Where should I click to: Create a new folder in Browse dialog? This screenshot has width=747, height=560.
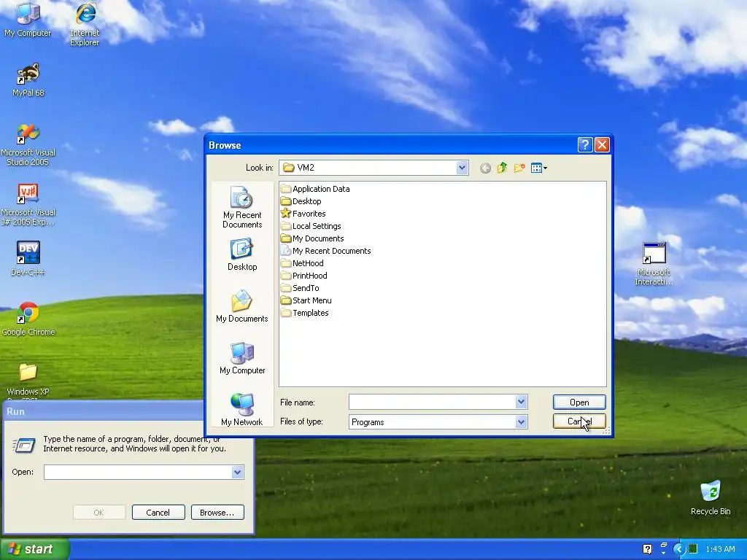coord(519,168)
